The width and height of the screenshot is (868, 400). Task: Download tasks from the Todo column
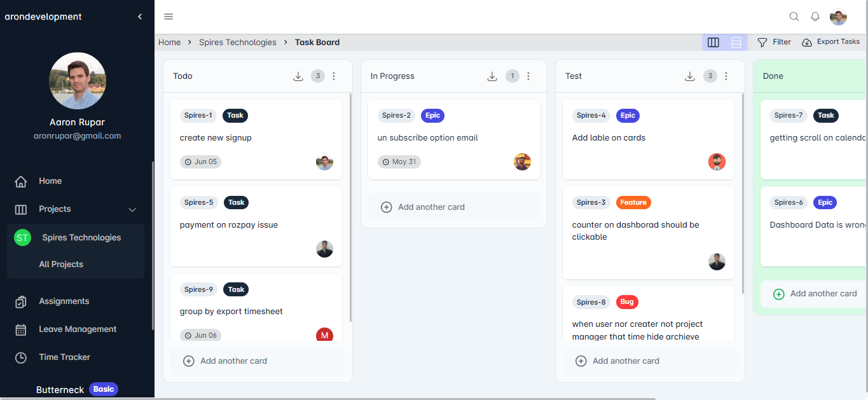click(x=298, y=76)
